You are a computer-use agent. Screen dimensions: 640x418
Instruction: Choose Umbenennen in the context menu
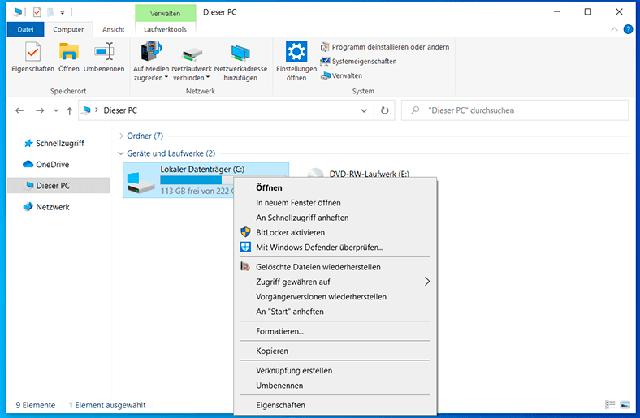[x=336, y=386]
